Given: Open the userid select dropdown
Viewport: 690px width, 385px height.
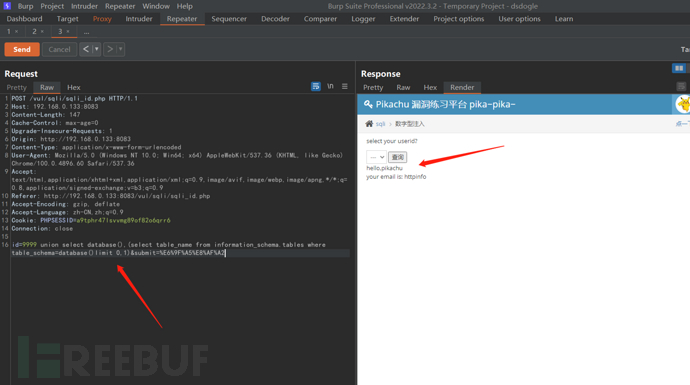Looking at the screenshot, I should tap(376, 157).
